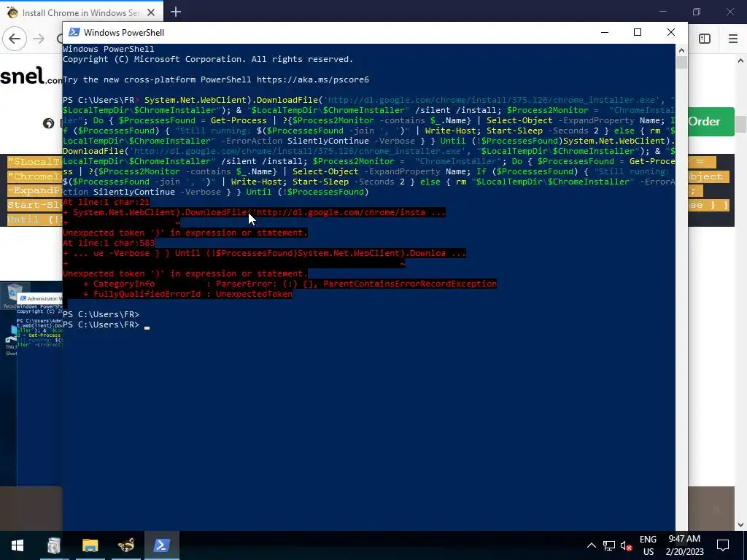Click PowerShell scrollbar up arrow
Screen dimensions: 747x560
681,50
